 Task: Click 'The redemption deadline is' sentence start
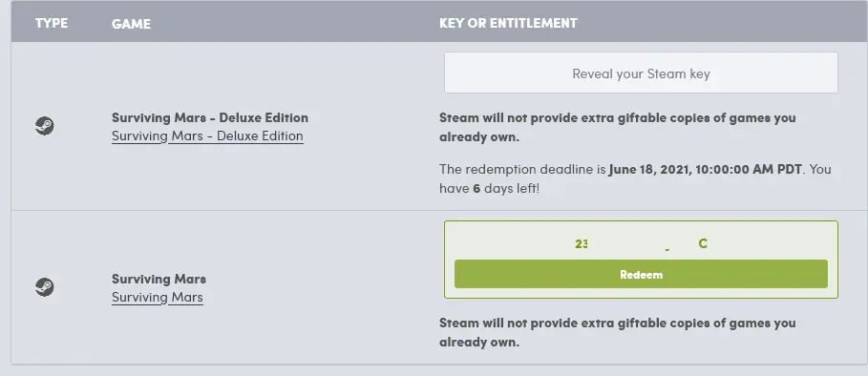coord(522,169)
